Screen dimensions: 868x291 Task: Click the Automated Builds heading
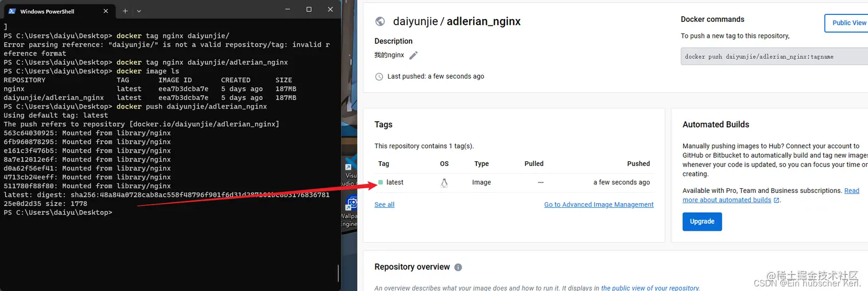tap(716, 125)
